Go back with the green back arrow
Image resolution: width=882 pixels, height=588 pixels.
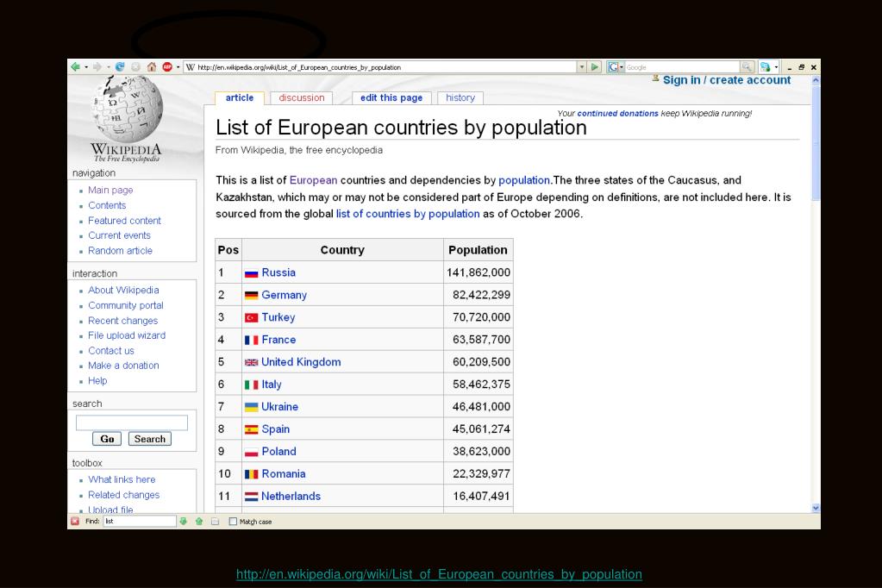click(75, 67)
